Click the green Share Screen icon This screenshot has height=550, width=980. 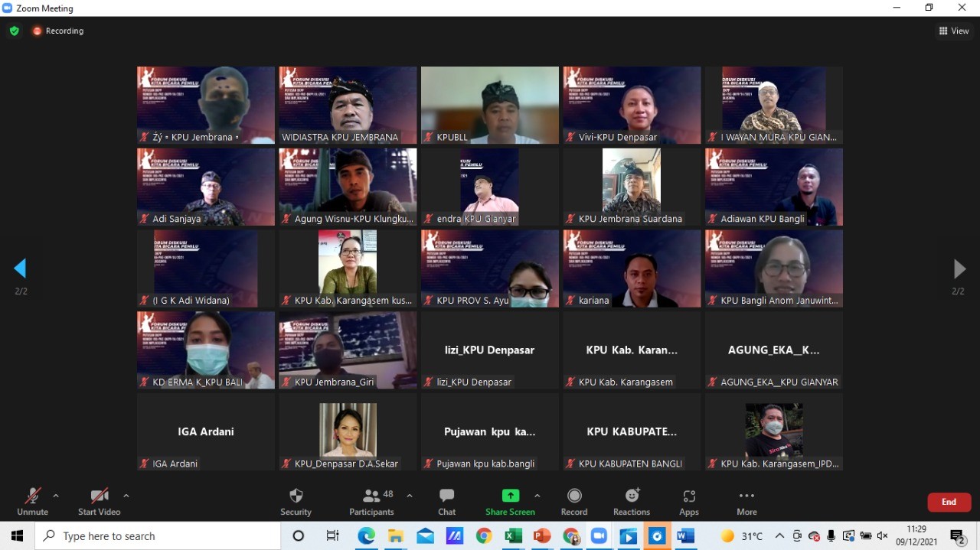pyautogui.click(x=510, y=496)
